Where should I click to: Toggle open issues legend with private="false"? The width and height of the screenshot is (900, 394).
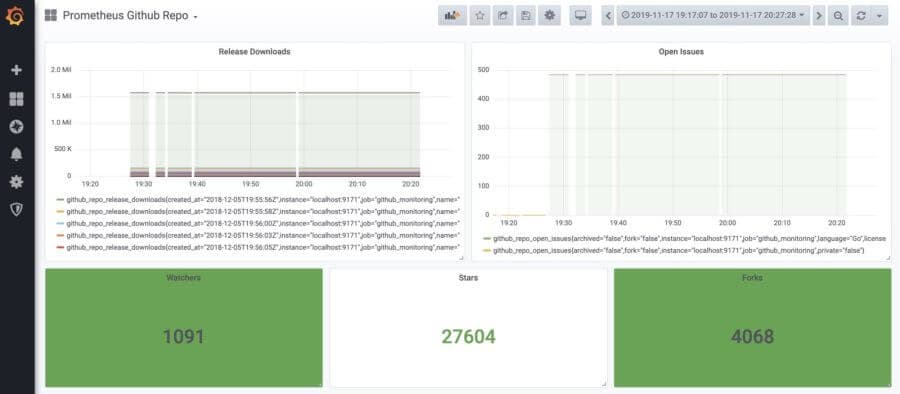[x=678, y=250]
